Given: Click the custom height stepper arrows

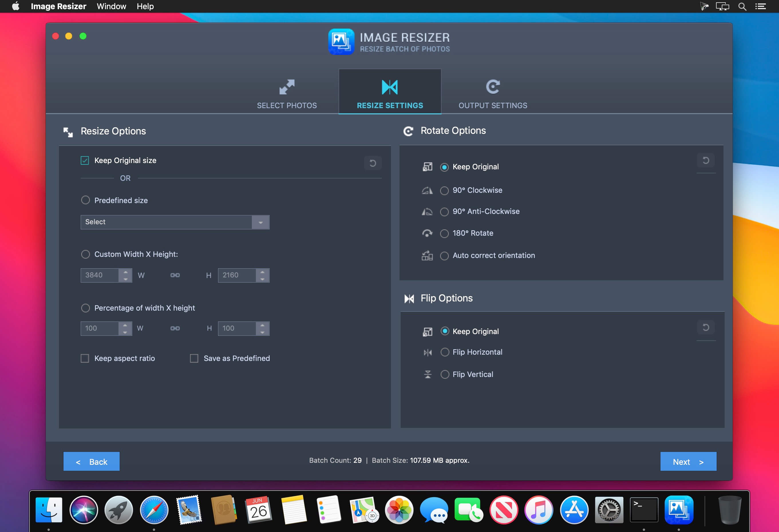Looking at the screenshot, I should 262,275.
